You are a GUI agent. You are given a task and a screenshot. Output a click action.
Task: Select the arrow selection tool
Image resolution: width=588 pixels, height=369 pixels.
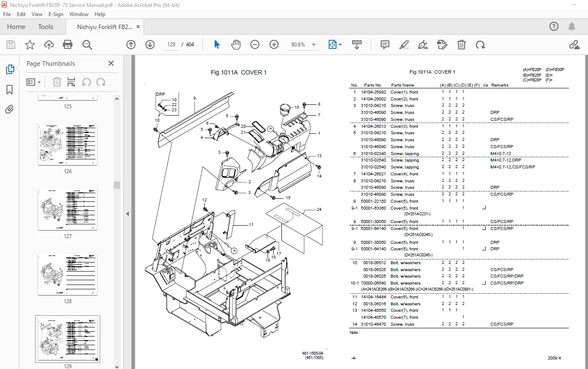[x=217, y=45]
